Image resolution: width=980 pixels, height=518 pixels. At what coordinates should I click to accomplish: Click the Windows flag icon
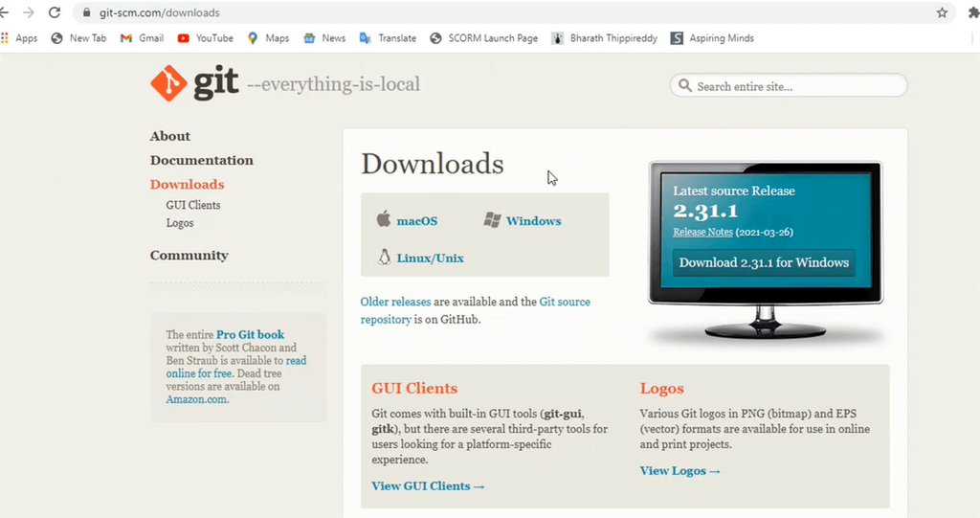pyautogui.click(x=493, y=220)
